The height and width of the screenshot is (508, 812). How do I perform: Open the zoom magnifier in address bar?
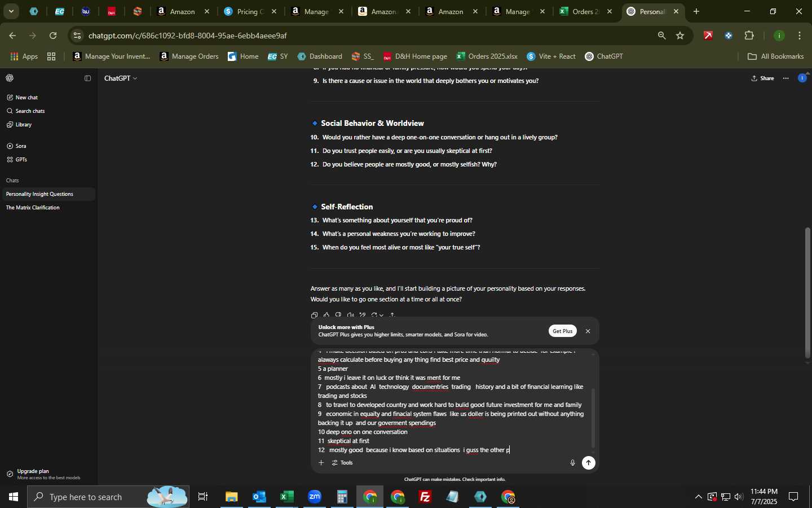coord(661,36)
